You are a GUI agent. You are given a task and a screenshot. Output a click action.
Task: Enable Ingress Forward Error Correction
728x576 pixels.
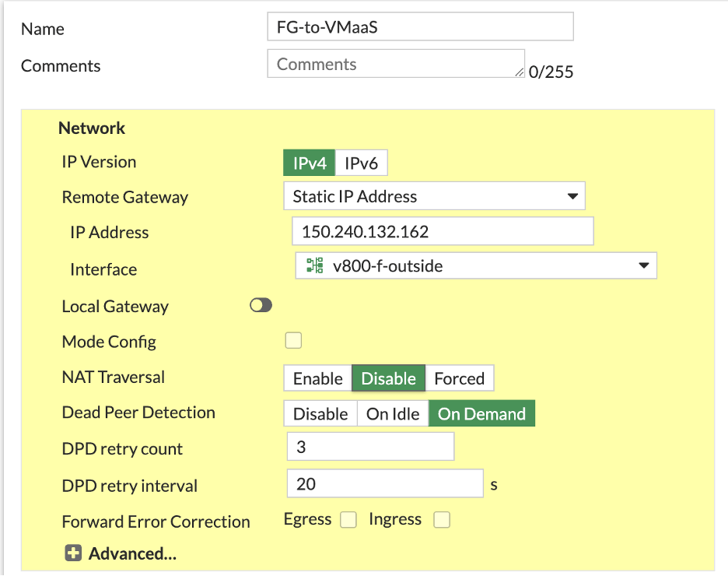point(442,520)
